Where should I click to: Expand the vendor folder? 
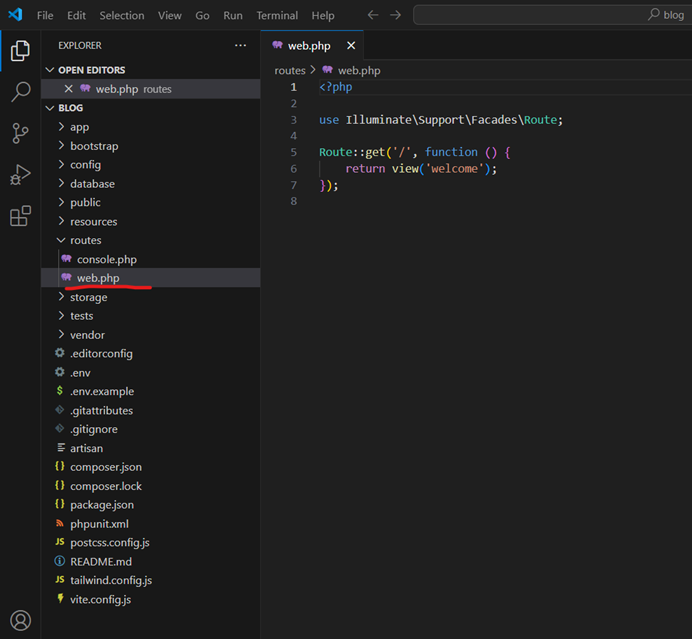87,335
